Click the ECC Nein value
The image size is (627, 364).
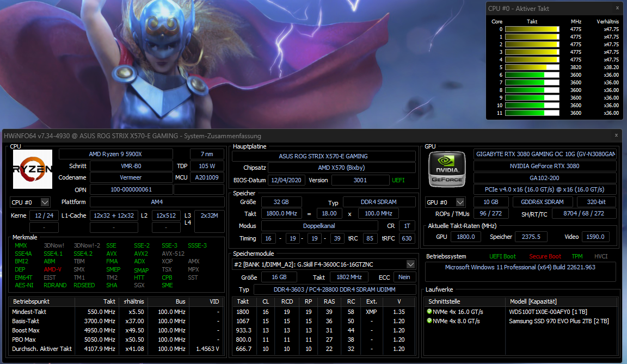click(x=404, y=277)
